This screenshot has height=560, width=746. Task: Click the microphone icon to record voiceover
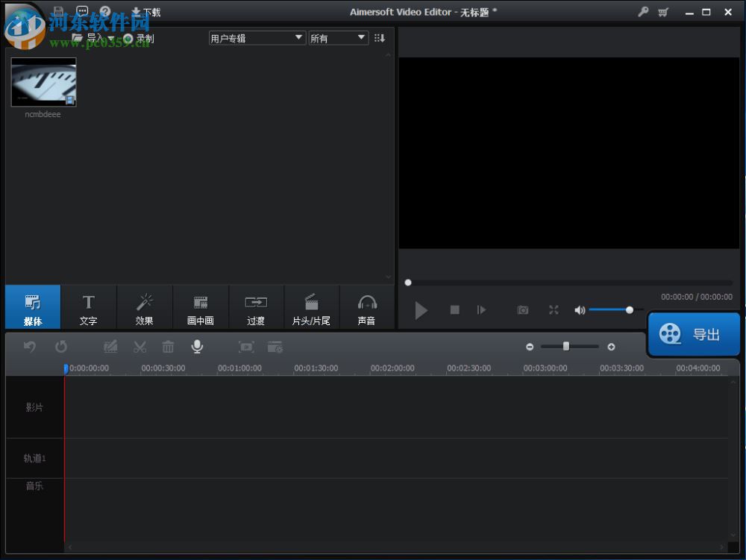tap(197, 346)
